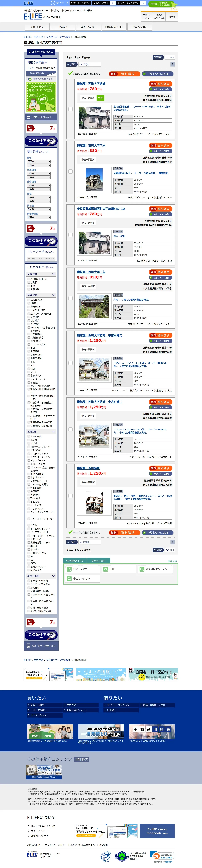Click the footer E-LIFE company logo
This screenshot has height=868, width=202.
pos(32,854)
